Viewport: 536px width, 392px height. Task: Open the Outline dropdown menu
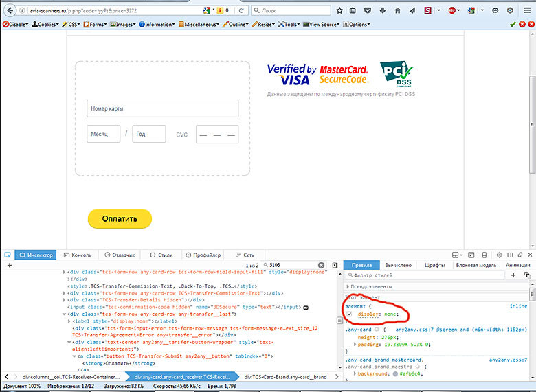235,24
